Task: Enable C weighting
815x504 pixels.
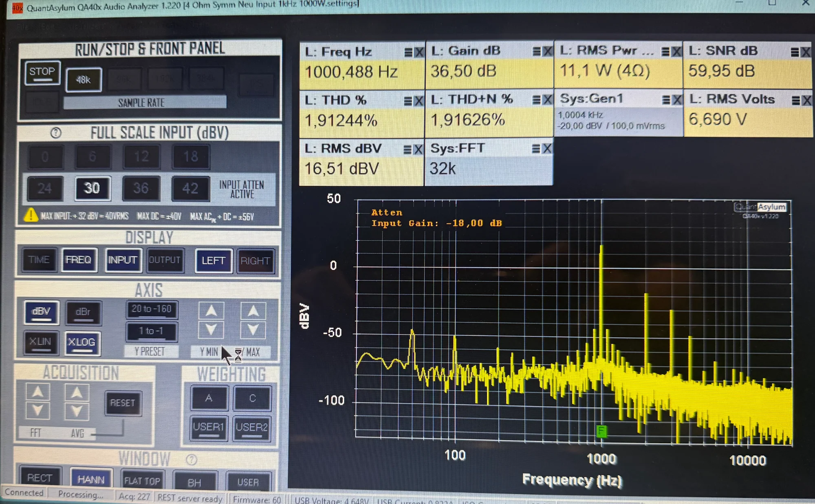Action: (252, 398)
